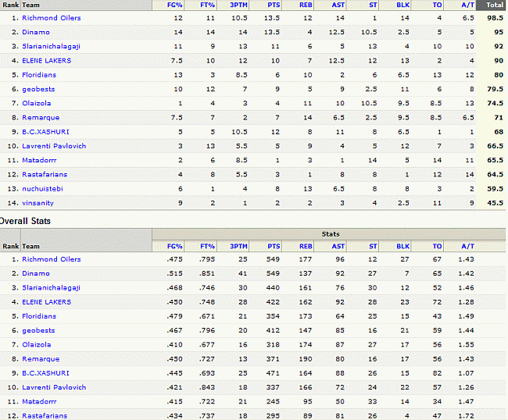Image resolution: width=508 pixels, height=420 pixels.
Task: Open Olaizola link in top rankings table
Action: tap(36, 103)
